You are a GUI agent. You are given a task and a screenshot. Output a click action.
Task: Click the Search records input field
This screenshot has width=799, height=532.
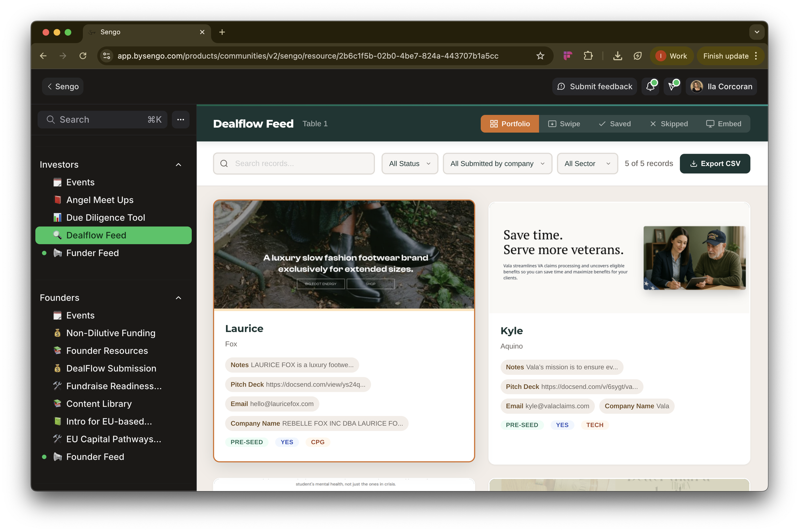pyautogui.click(x=299, y=164)
